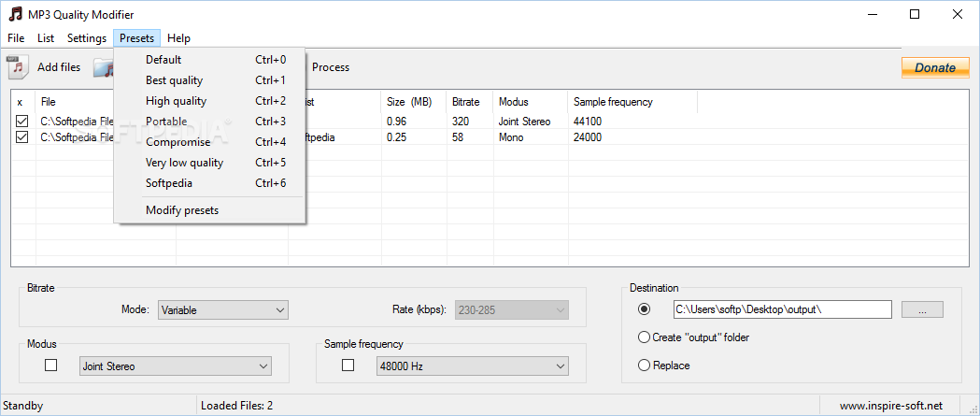The width and height of the screenshot is (980, 416).
Task: Click the File column header
Action: pyautogui.click(x=75, y=101)
